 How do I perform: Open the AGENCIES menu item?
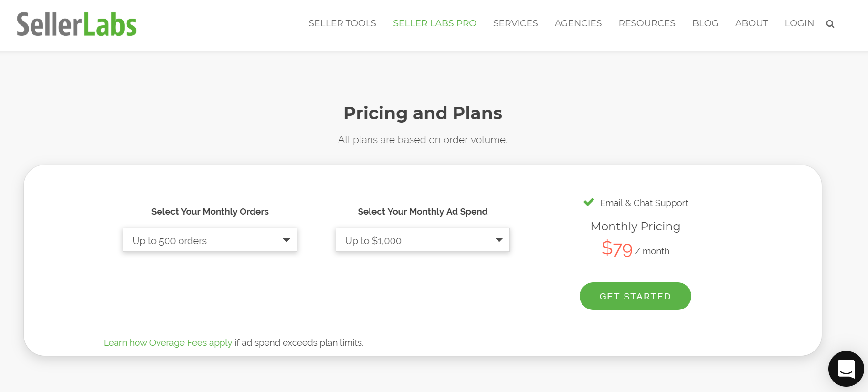(x=578, y=23)
